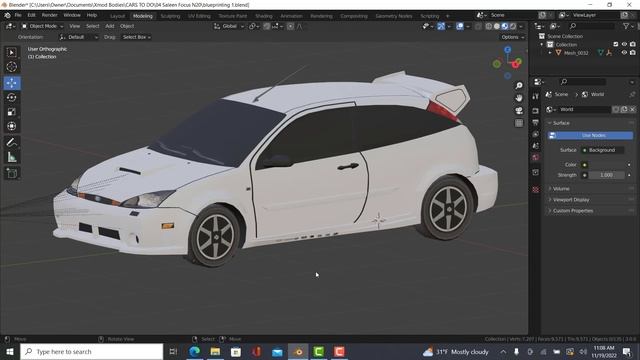The image size is (640, 360).
Task: Switch to wireframe viewport shading
Action: pyautogui.click(x=489, y=26)
